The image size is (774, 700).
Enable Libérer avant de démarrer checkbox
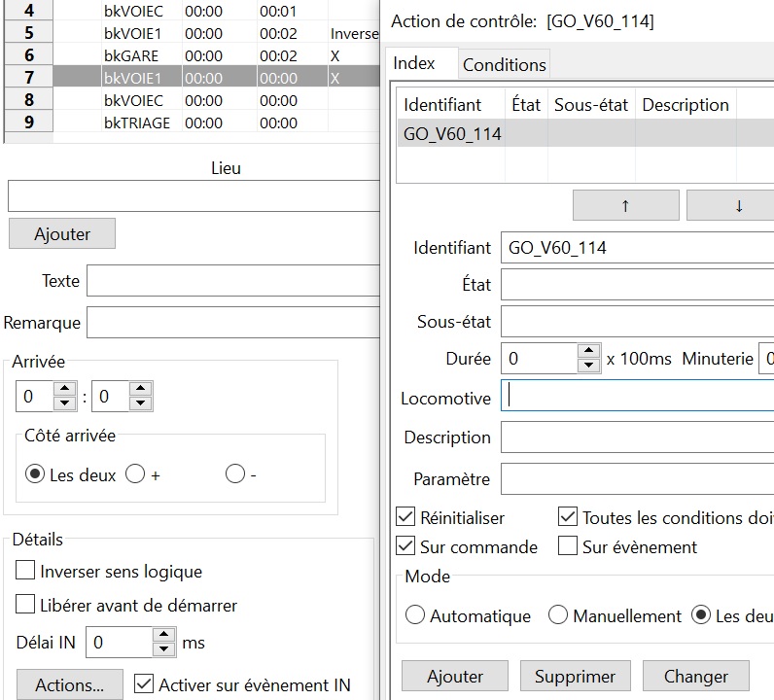tap(25, 604)
